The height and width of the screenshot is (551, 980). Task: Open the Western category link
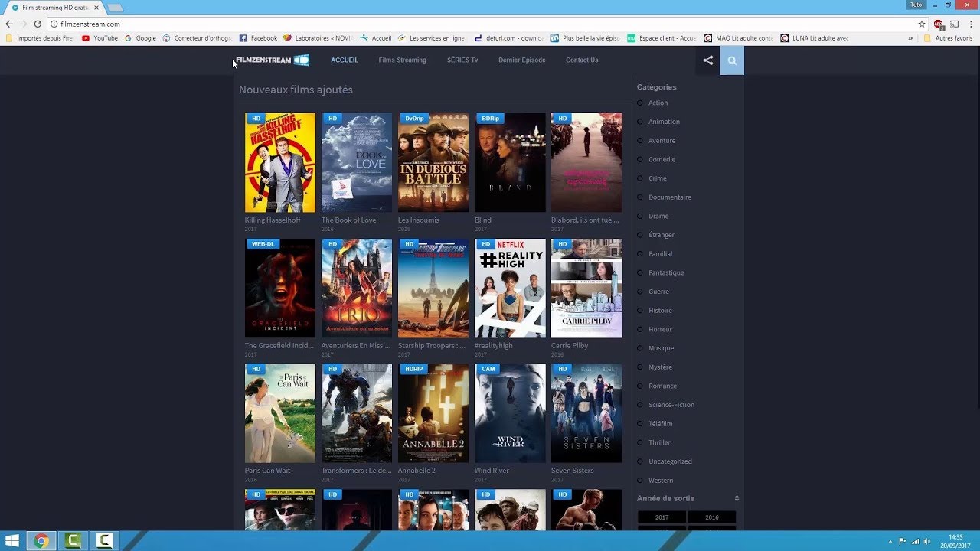661,480
